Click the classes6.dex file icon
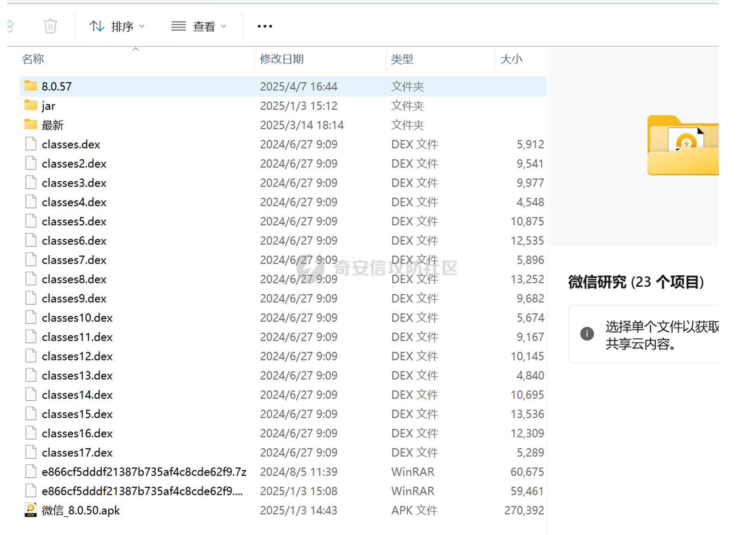Screen dimensions: 756x535 pos(31,240)
